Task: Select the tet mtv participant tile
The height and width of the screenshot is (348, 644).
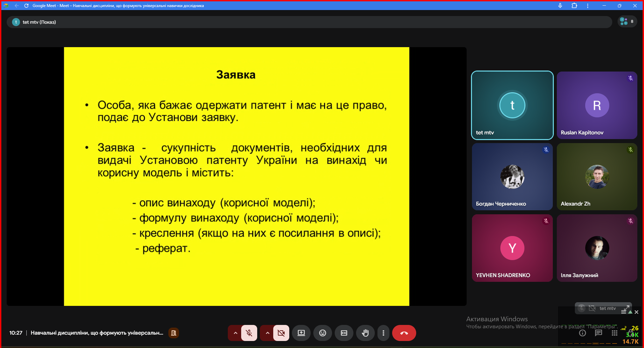Action: [x=512, y=105]
